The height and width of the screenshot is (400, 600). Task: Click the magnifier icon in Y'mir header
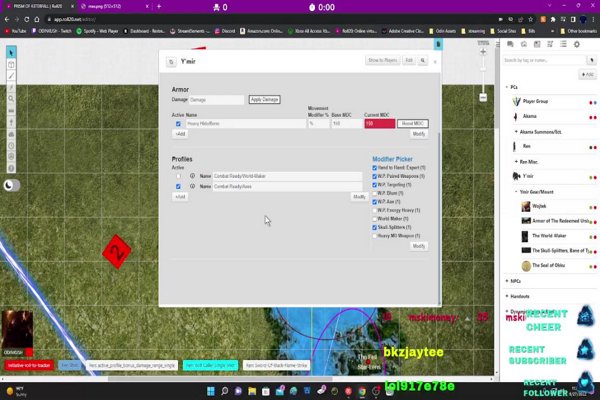tap(423, 60)
